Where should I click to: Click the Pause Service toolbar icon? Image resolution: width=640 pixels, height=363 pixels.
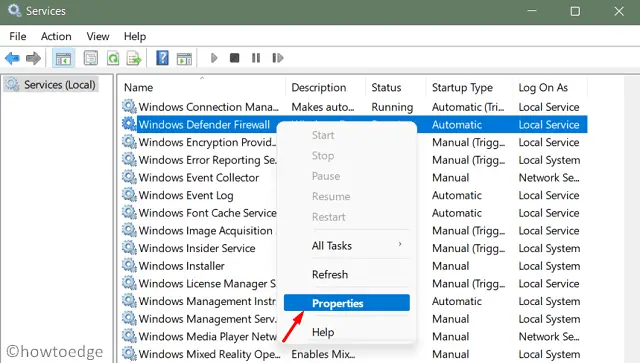(x=256, y=58)
